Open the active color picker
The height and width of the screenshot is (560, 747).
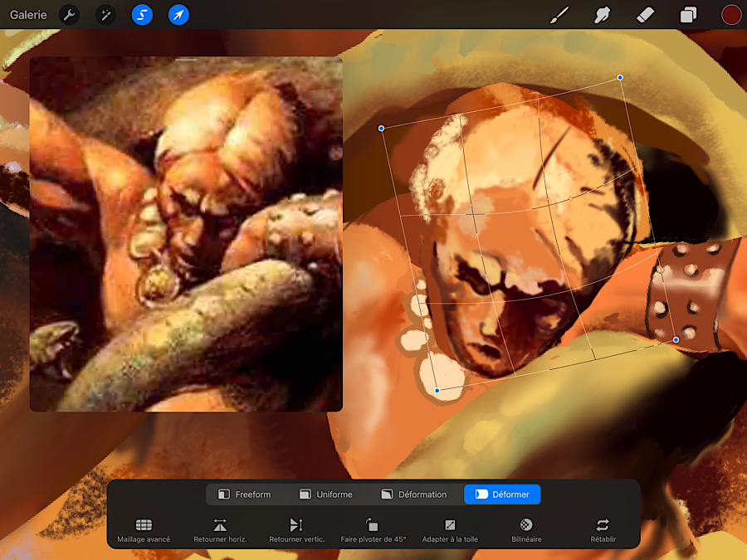click(x=730, y=15)
